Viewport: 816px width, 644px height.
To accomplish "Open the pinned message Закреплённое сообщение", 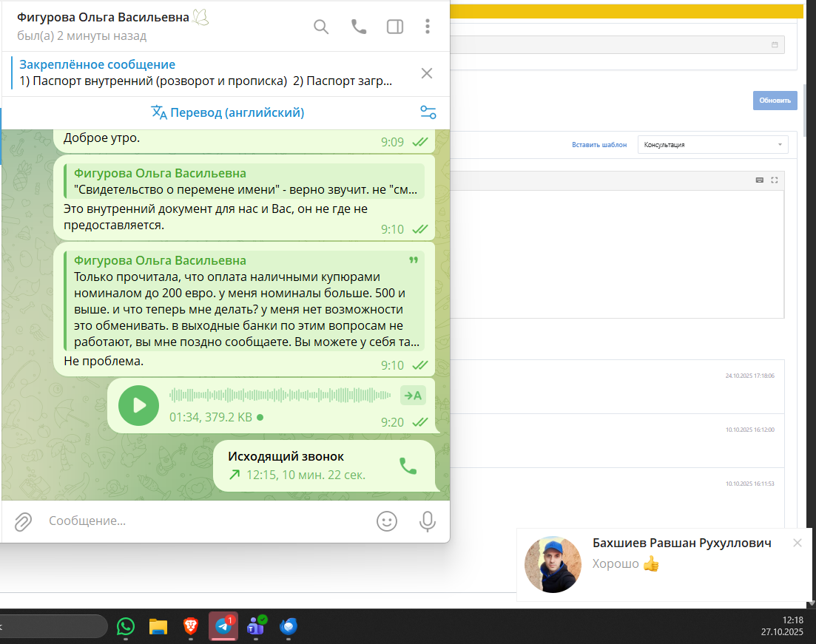I will tap(206, 73).
